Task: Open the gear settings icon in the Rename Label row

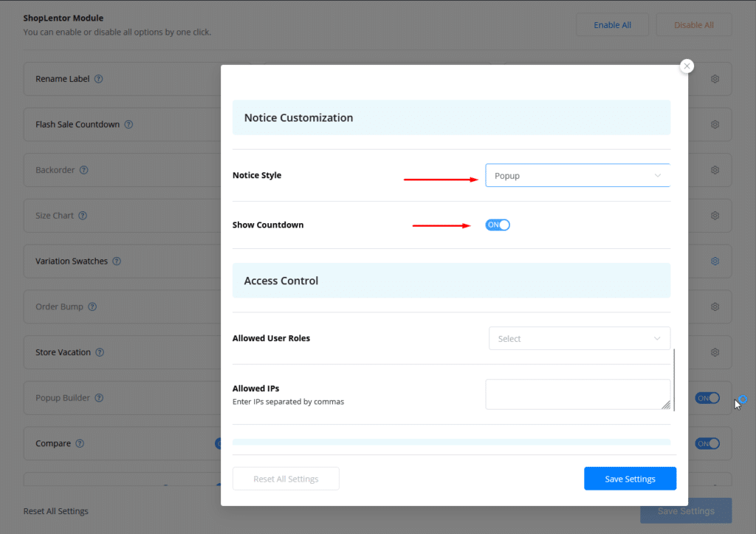Action: pyautogui.click(x=715, y=79)
